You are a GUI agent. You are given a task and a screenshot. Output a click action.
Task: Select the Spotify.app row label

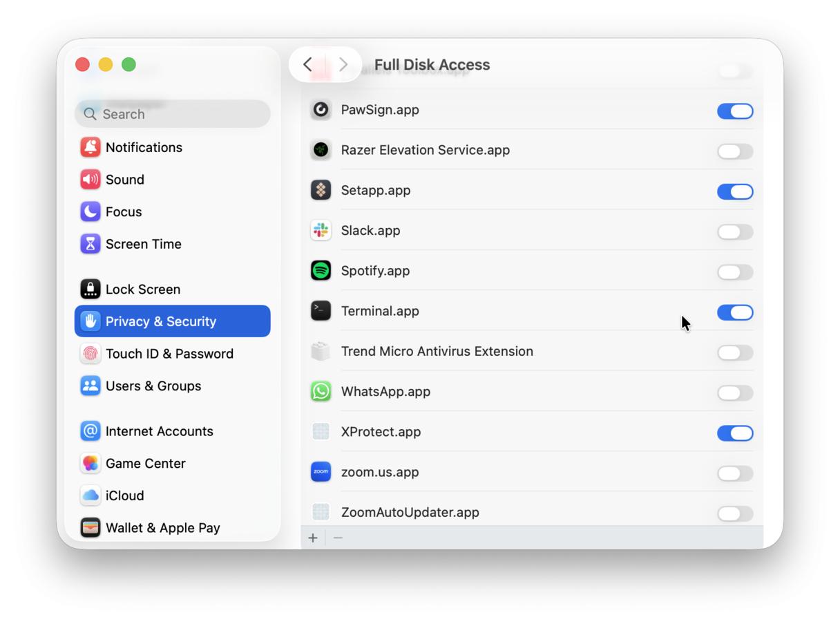(375, 271)
